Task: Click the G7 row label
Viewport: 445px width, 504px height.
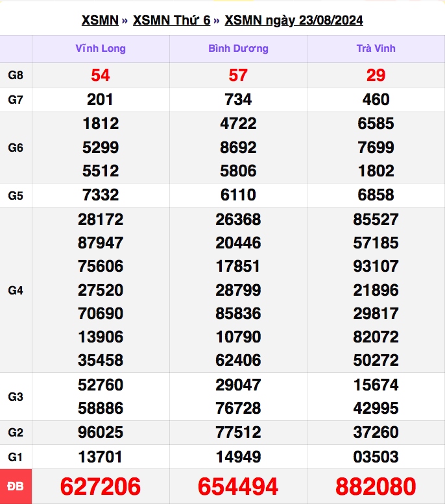Action: click(x=16, y=100)
